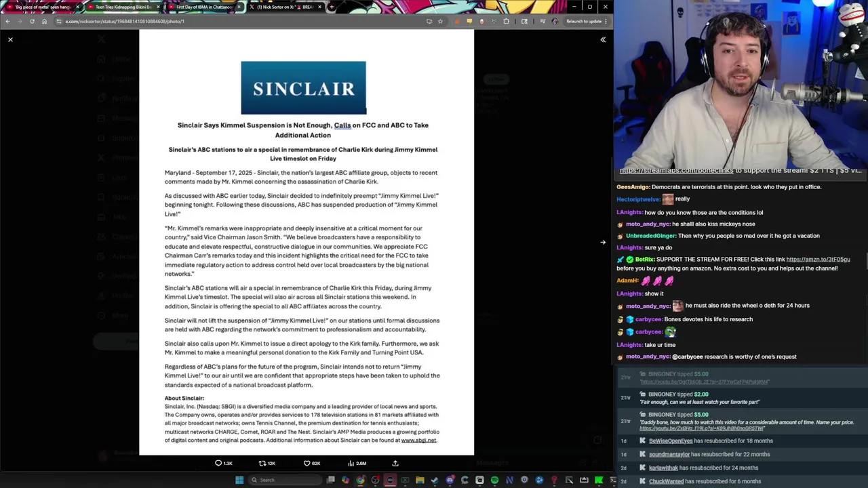Screen dimensions: 868x488
Task: Collapse the side panel with double chevron icon
Action: (x=603, y=40)
